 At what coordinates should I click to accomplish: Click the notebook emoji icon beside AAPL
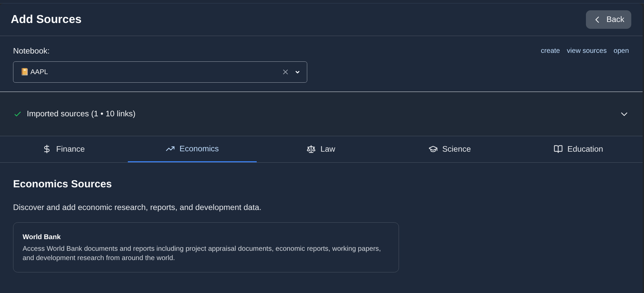tap(24, 72)
